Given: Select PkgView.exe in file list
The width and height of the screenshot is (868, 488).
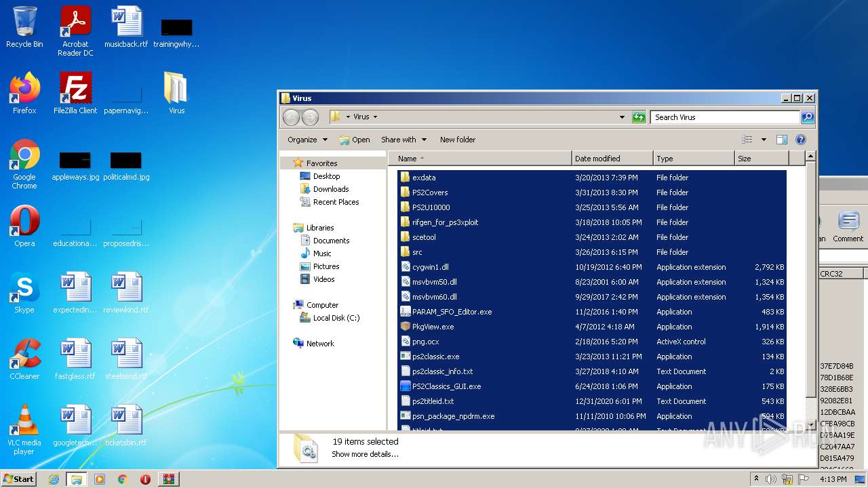Looking at the screenshot, I should click(x=591, y=327).
